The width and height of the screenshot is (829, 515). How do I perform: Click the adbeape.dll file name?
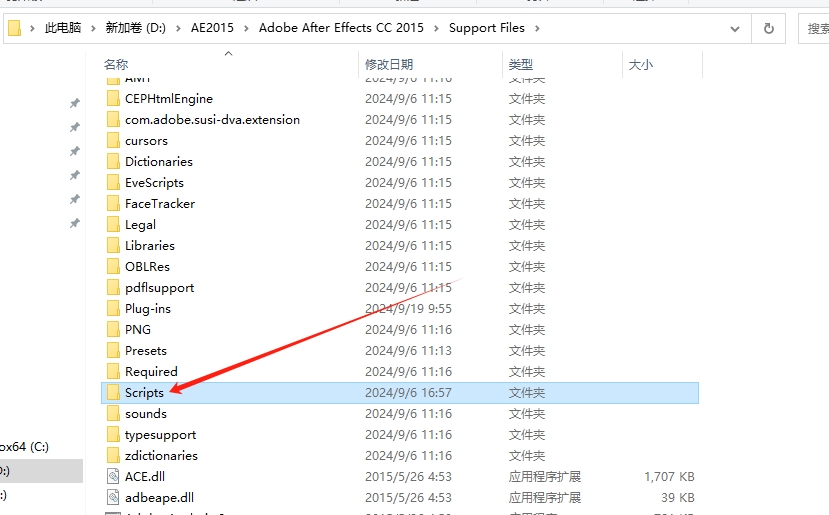[159, 498]
